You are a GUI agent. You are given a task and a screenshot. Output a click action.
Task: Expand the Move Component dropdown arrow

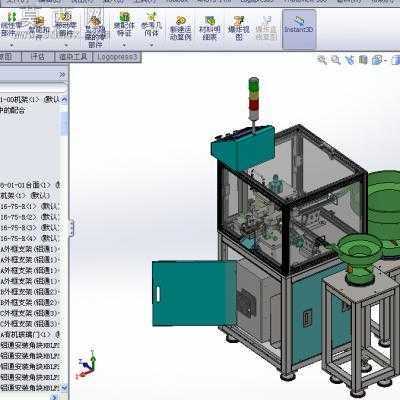click(x=66, y=44)
